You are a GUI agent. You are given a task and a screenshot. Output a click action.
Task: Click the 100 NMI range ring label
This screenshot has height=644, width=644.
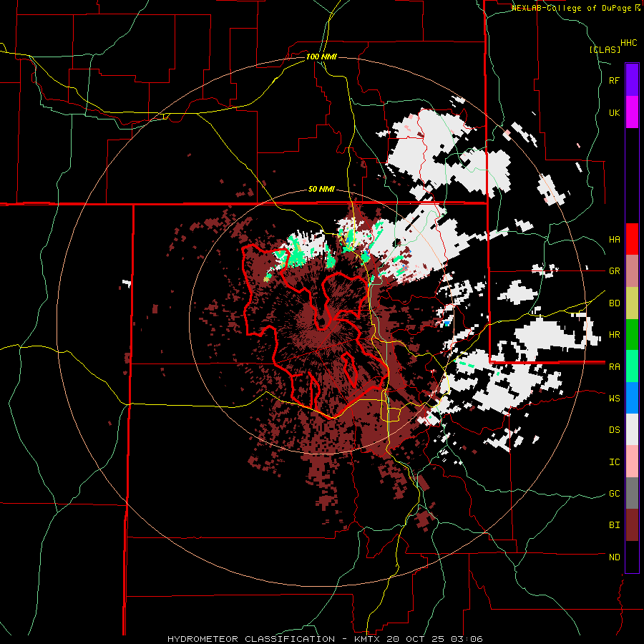coord(321,57)
